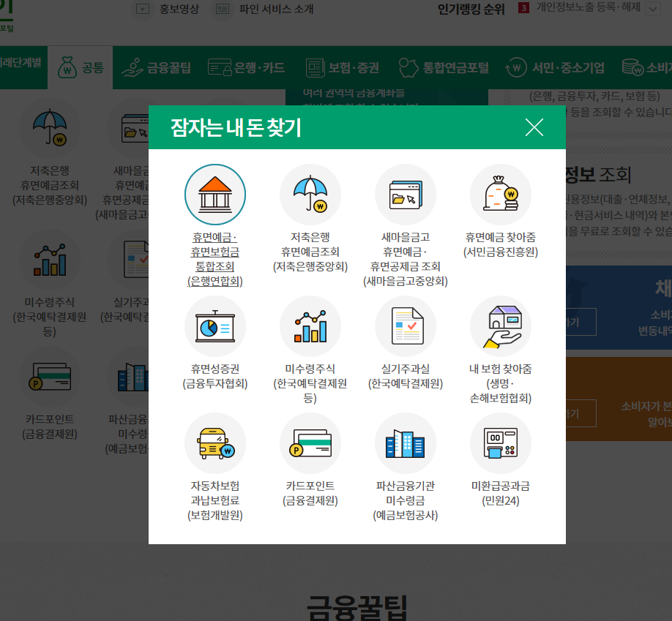The width and height of the screenshot is (672, 621).
Task: Open 실기주과실 document icon in popup
Action: coord(406,326)
